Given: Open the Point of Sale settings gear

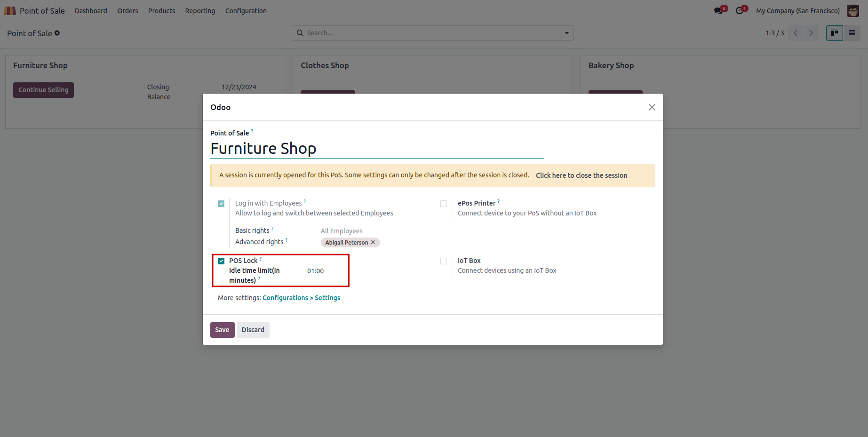Looking at the screenshot, I should click(57, 33).
